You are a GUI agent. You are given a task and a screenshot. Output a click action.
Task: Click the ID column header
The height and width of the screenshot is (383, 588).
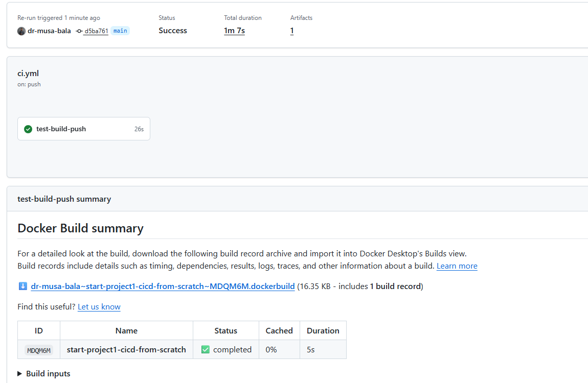39,330
